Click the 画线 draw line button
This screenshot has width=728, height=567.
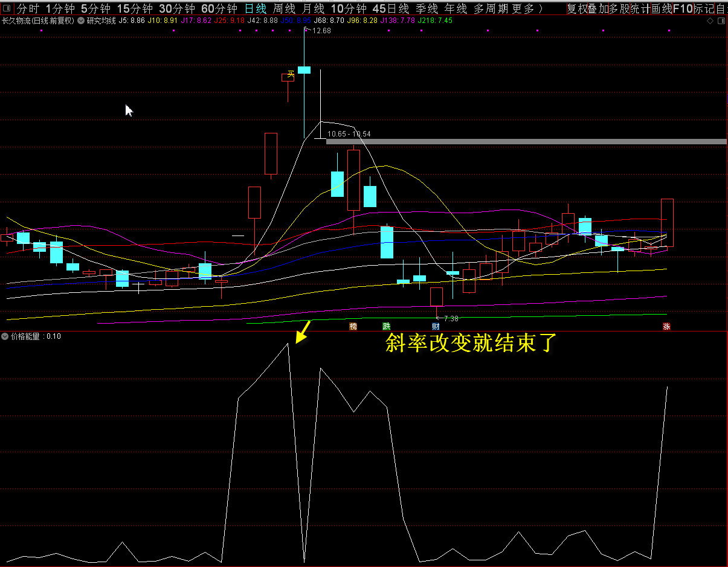[662, 8]
